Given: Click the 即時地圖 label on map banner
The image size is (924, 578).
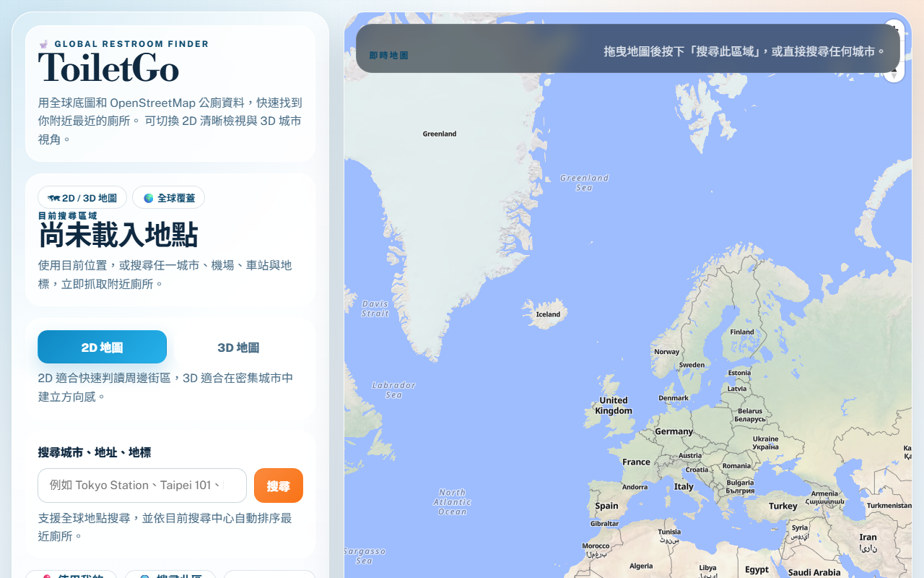Looking at the screenshot, I should pyautogui.click(x=388, y=55).
